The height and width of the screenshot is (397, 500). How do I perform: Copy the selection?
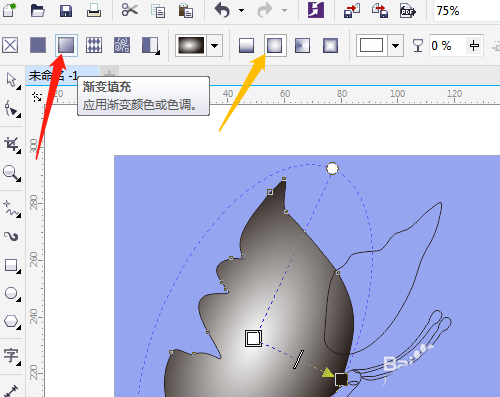[x=158, y=11]
